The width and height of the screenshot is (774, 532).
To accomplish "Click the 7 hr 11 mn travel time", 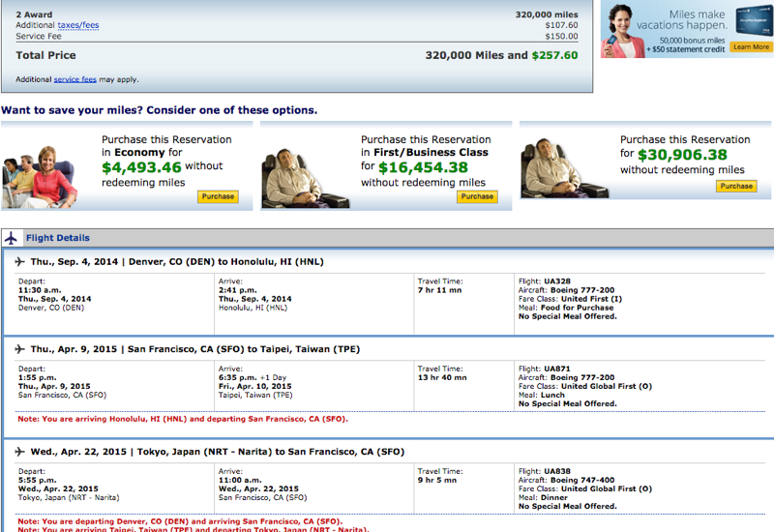I will (440, 290).
